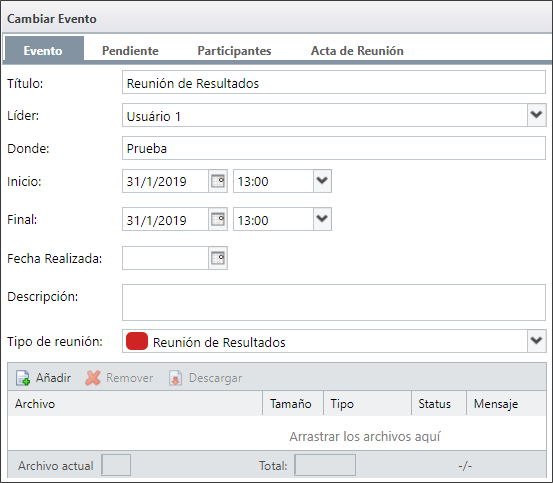Click the Descargar download icon
Image resolution: width=553 pixels, height=483 pixels.
pyautogui.click(x=176, y=378)
